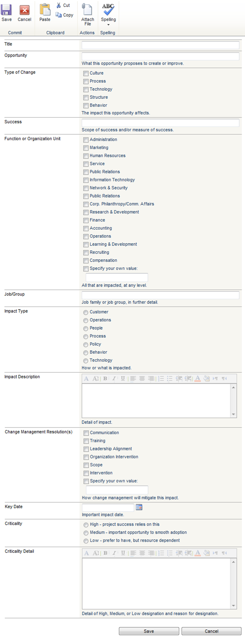Screen dimensions: 245x644
Task: Click the Job/Group text field
Action: click(160, 295)
